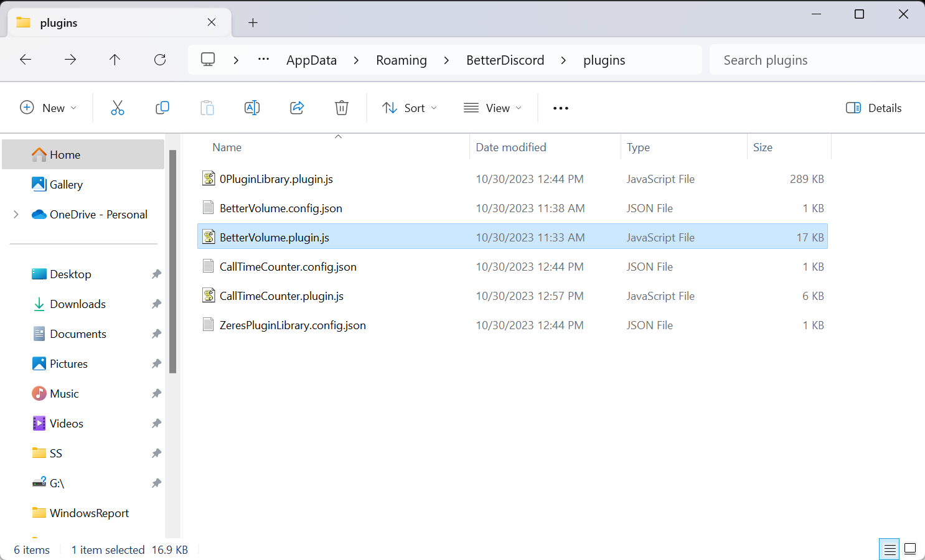Click the Cut scissors icon
The image size is (925, 560).
pos(118,108)
